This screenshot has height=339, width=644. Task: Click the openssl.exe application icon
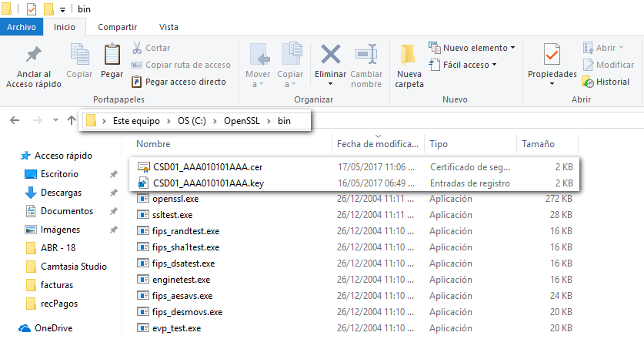coord(142,199)
